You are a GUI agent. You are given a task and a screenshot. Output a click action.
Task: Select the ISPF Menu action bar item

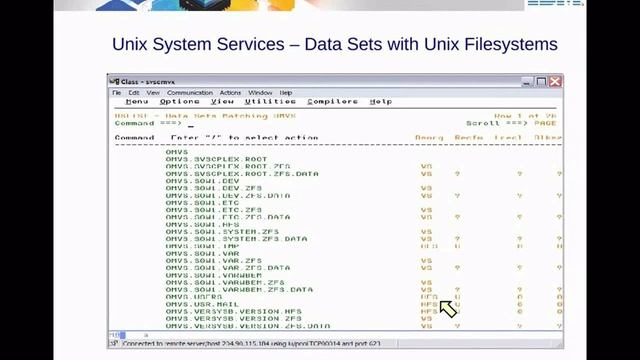(x=137, y=101)
